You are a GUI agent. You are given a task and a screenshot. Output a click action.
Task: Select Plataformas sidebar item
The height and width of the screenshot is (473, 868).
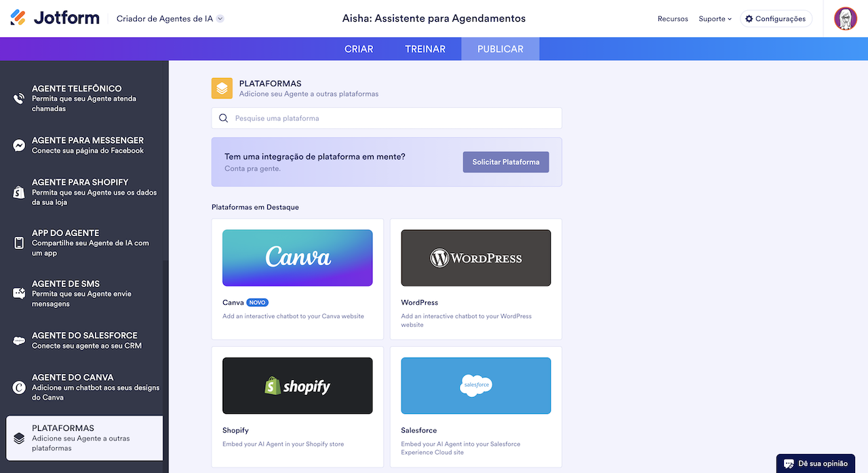point(84,438)
